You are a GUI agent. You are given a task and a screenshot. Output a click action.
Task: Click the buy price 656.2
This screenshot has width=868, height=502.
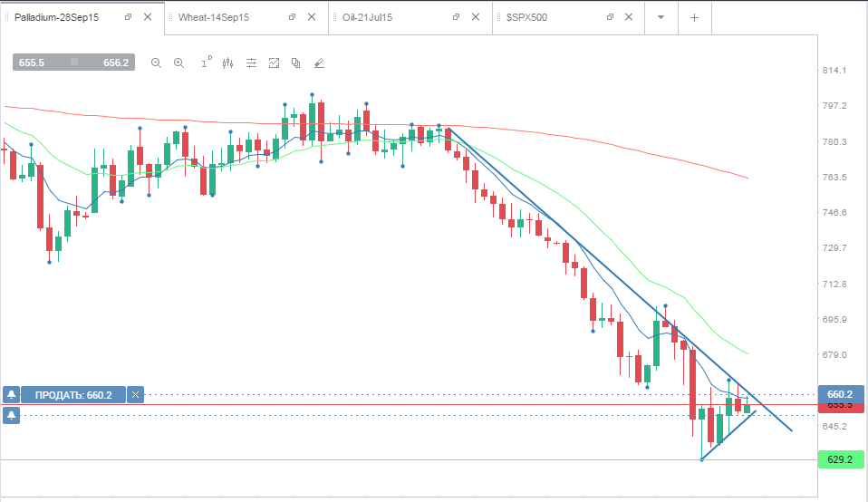[116, 63]
